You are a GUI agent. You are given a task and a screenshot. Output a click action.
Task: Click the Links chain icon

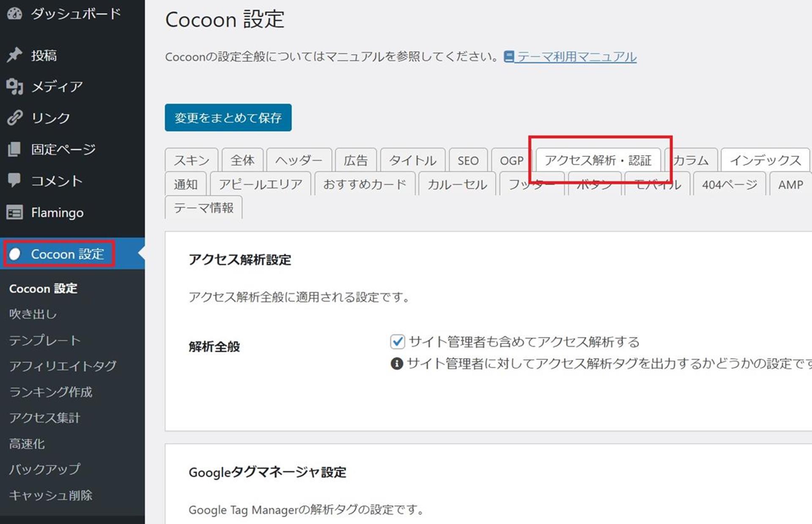tap(14, 118)
